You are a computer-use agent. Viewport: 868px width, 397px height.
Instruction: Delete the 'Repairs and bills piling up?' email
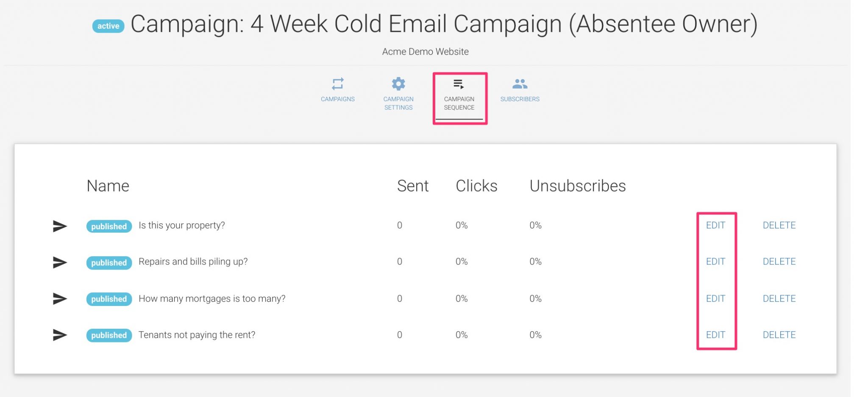779,262
